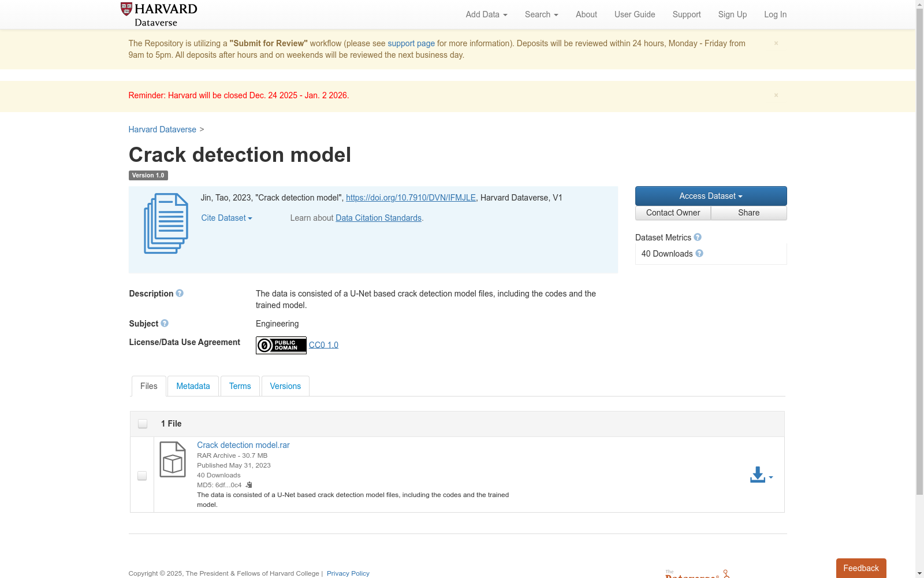Open the Versions tab
Screen dimensions: 924x578
(285, 386)
